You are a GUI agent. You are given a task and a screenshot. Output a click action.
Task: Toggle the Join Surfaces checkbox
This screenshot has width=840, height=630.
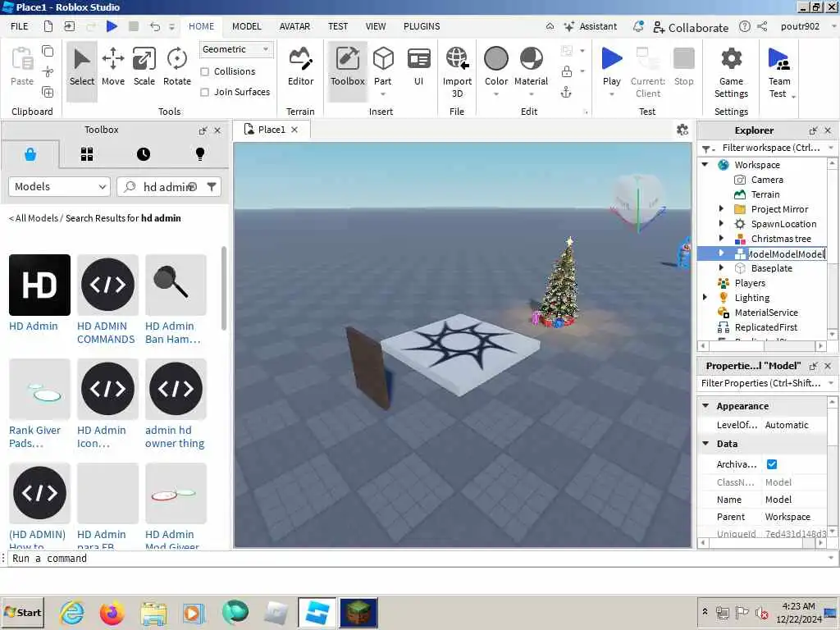click(204, 92)
